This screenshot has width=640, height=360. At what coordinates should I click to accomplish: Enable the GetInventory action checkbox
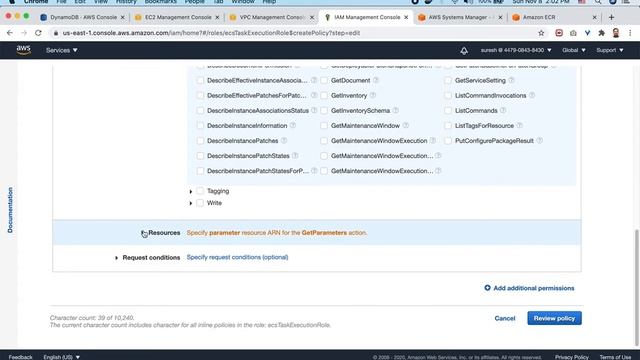pyautogui.click(x=324, y=96)
